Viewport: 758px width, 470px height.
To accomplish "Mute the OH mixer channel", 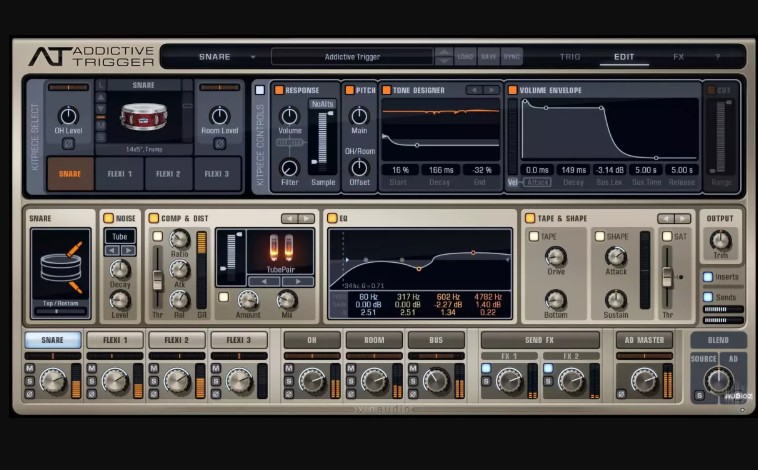I will tap(289, 368).
